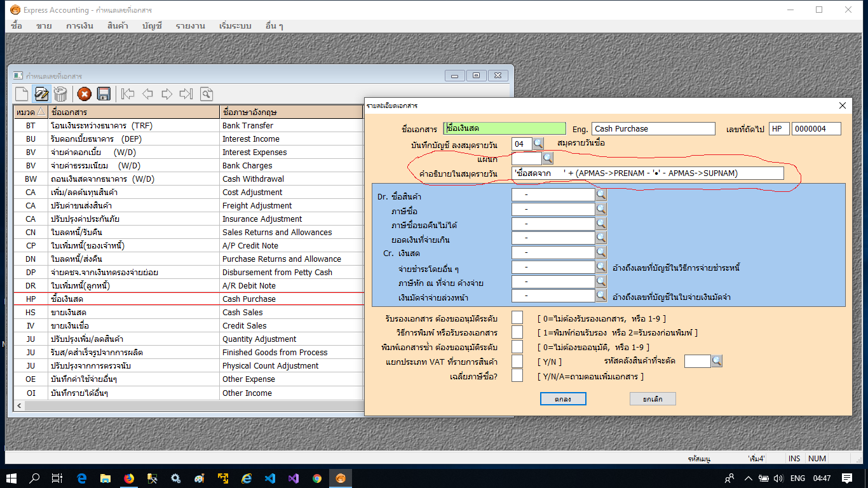Click the trash can delete icon
The image size is (868, 488).
(60, 94)
